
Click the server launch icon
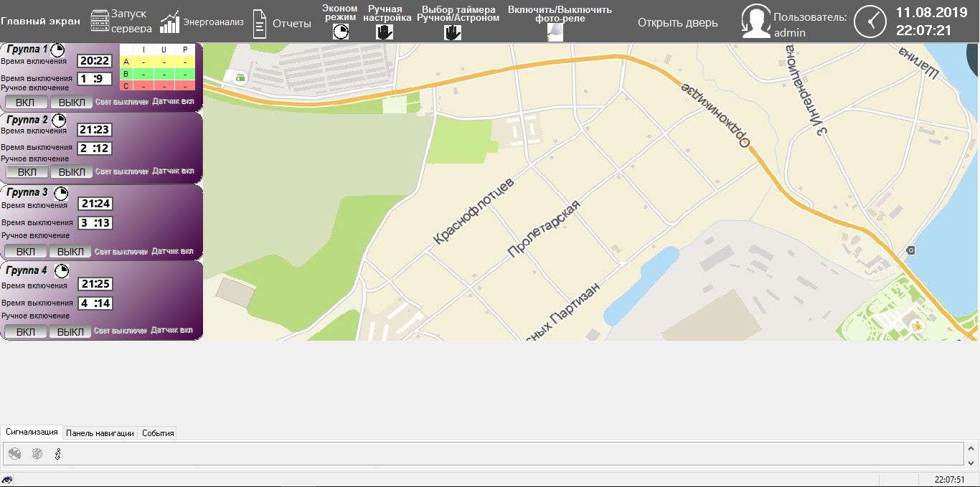pyautogui.click(x=100, y=22)
